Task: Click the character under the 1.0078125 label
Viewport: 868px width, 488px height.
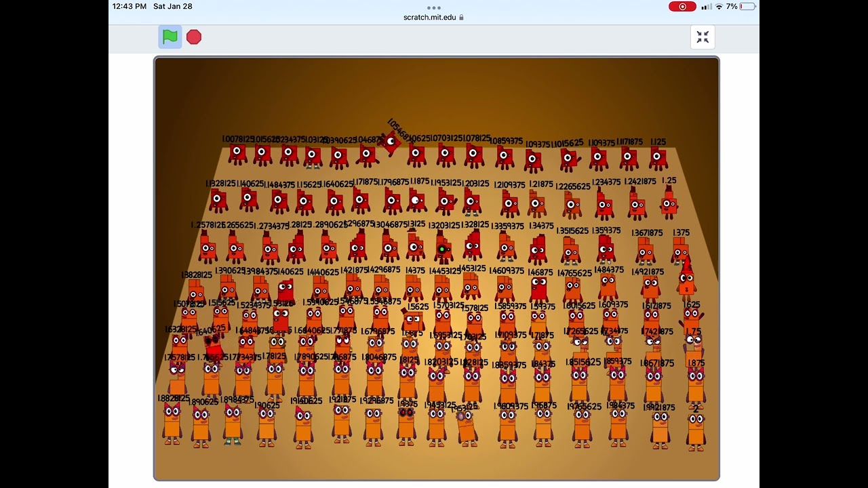Action: click(237, 155)
